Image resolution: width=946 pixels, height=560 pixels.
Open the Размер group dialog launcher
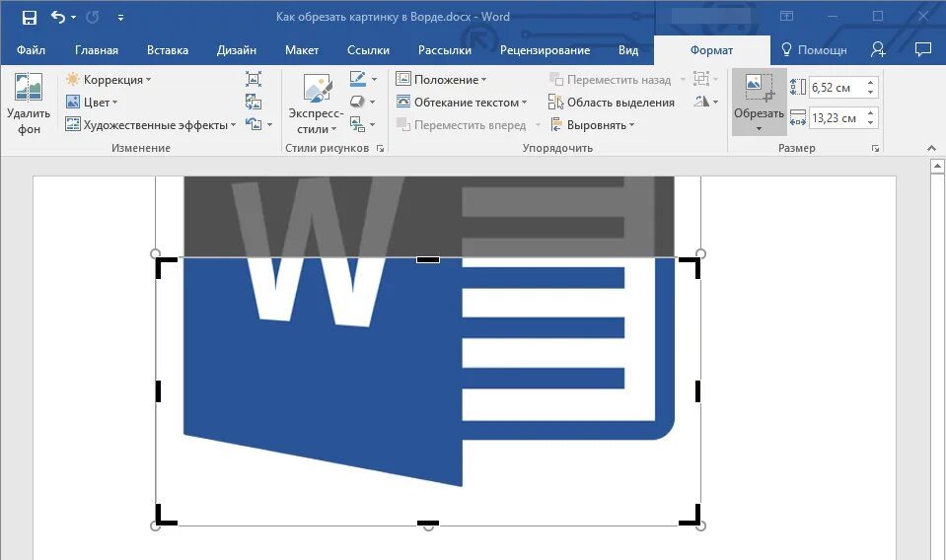point(875,148)
